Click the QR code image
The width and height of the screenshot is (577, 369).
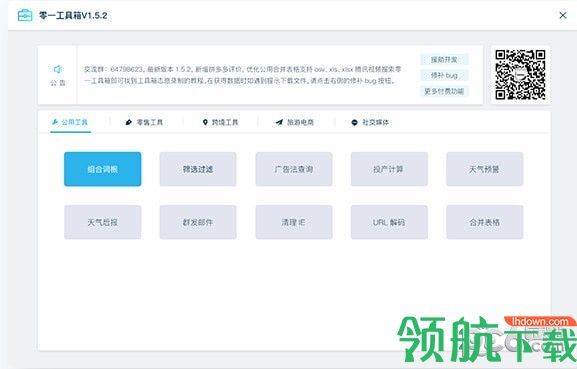click(x=520, y=75)
